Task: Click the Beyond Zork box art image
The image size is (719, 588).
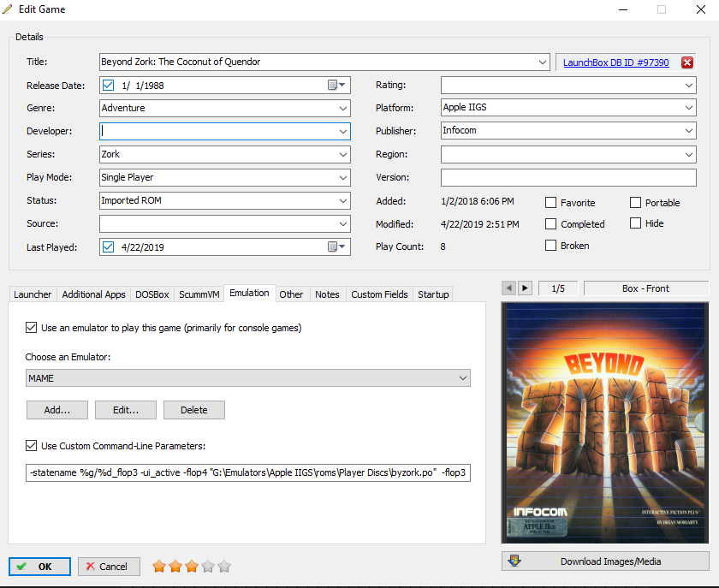Action: click(605, 423)
